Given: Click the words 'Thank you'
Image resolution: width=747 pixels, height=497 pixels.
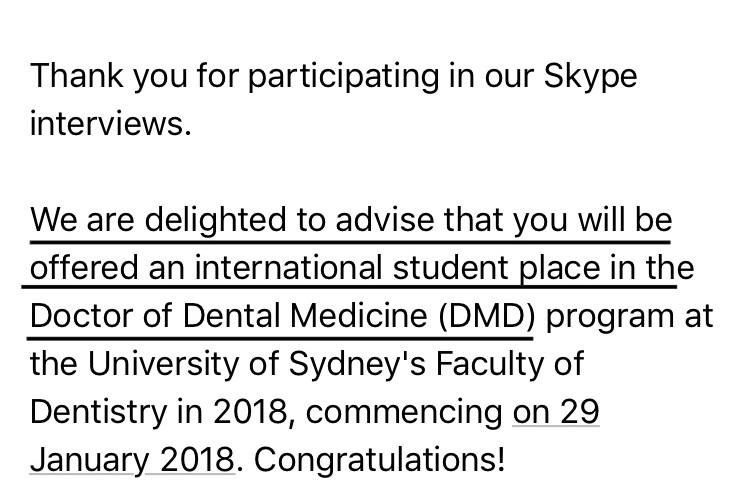Looking at the screenshot, I should coord(109,77).
